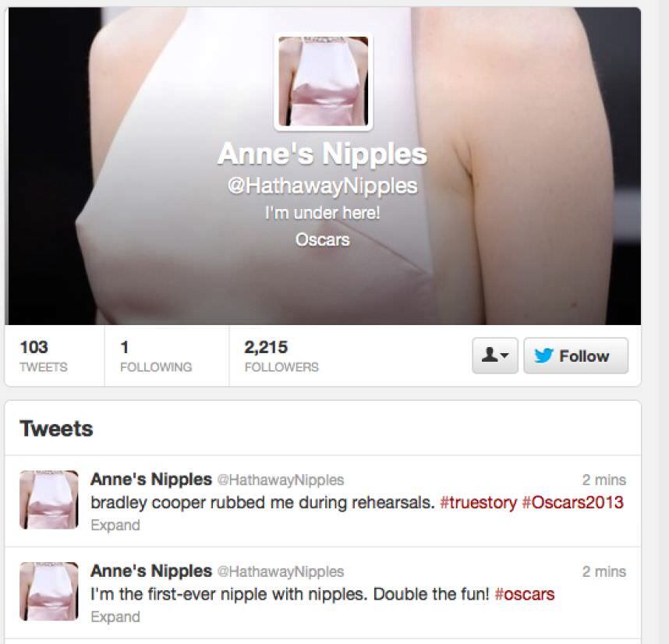Open the 1 Following list
This screenshot has height=644, width=669.
pos(156,356)
